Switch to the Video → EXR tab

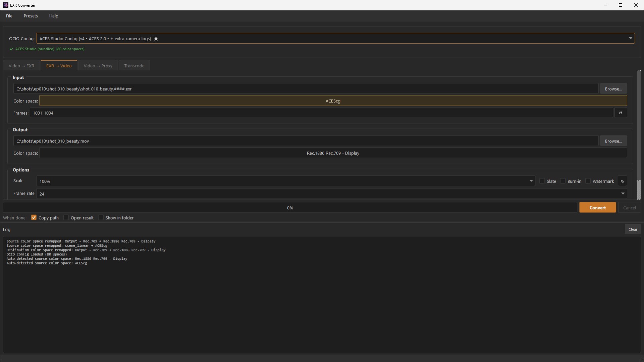click(x=21, y=66)
